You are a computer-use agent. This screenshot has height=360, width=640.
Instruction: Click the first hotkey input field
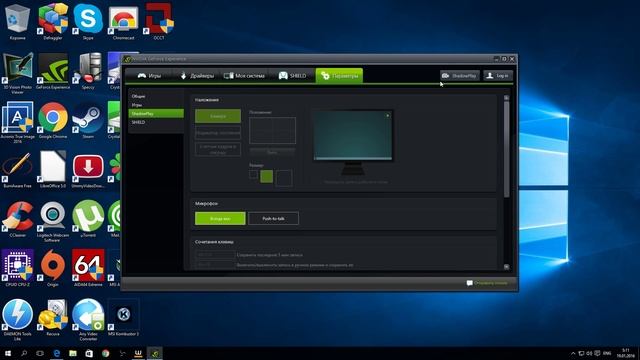click(215, 255)
